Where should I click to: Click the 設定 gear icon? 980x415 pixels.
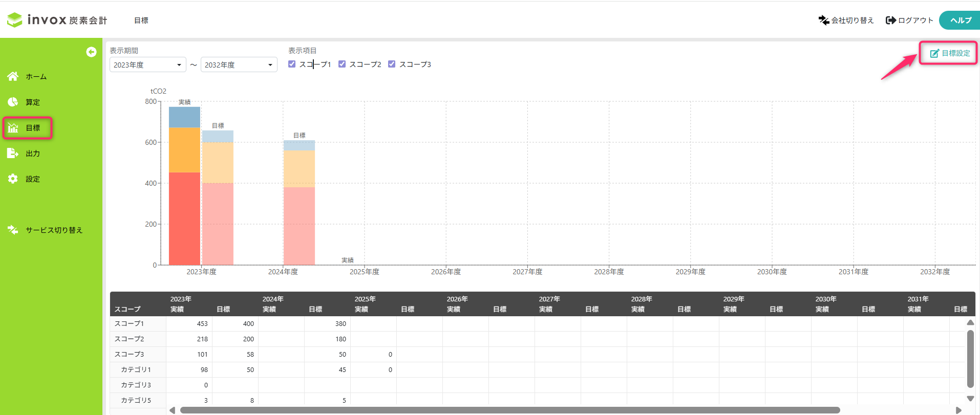click(13, 179)
